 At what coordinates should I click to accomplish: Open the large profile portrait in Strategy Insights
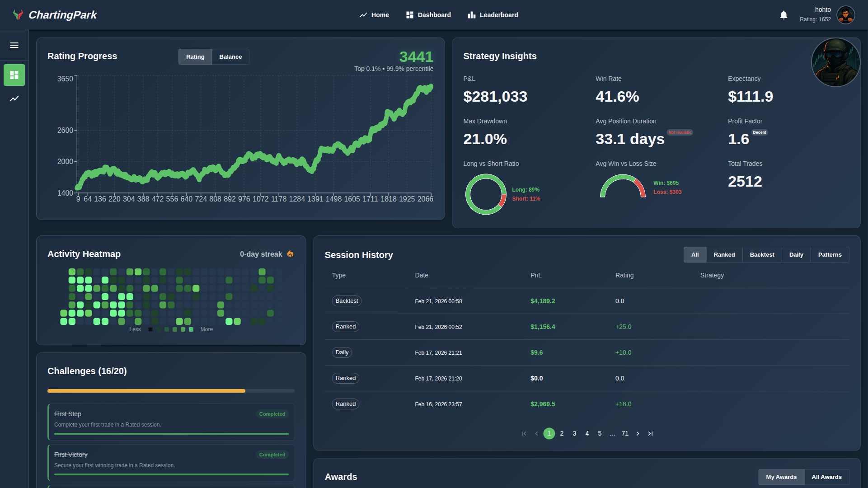[x=835, y=62]
